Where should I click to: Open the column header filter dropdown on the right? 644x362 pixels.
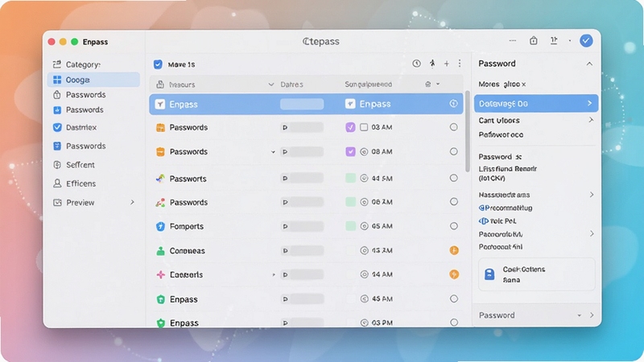pos(438,84)
